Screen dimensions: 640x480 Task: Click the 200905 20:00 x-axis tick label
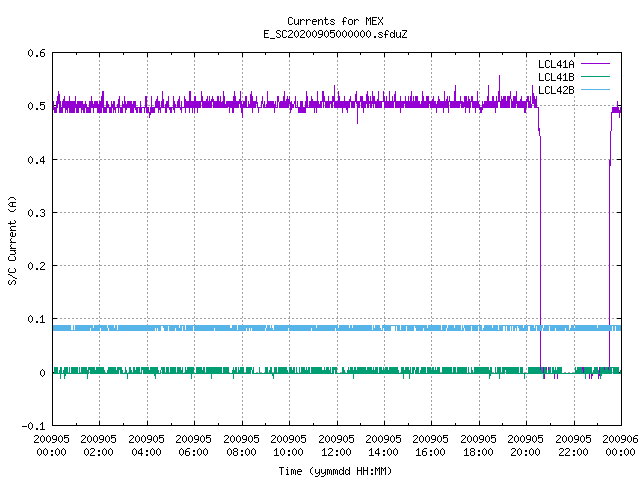point(525,446)
